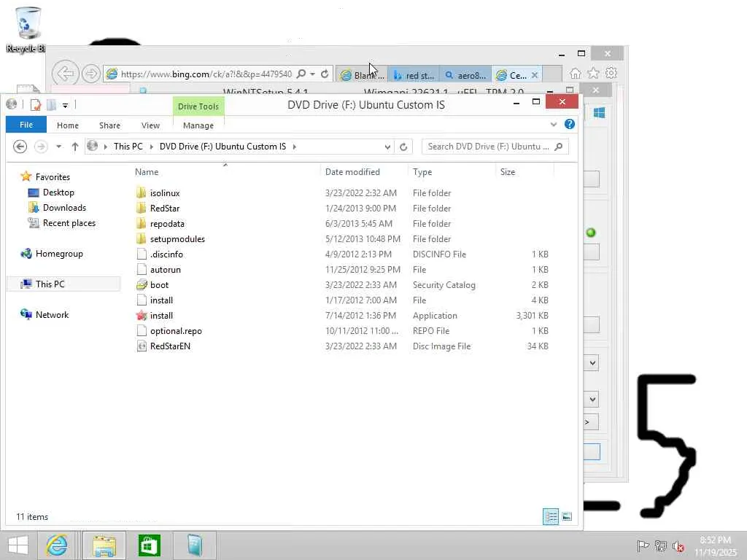Open Internet Explorer Favorites star
The image size is (747, 560).
click(x=593, y=73)
